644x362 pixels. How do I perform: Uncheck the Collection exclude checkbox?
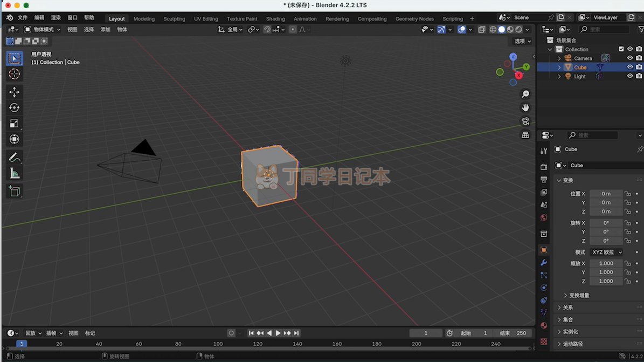621,49
